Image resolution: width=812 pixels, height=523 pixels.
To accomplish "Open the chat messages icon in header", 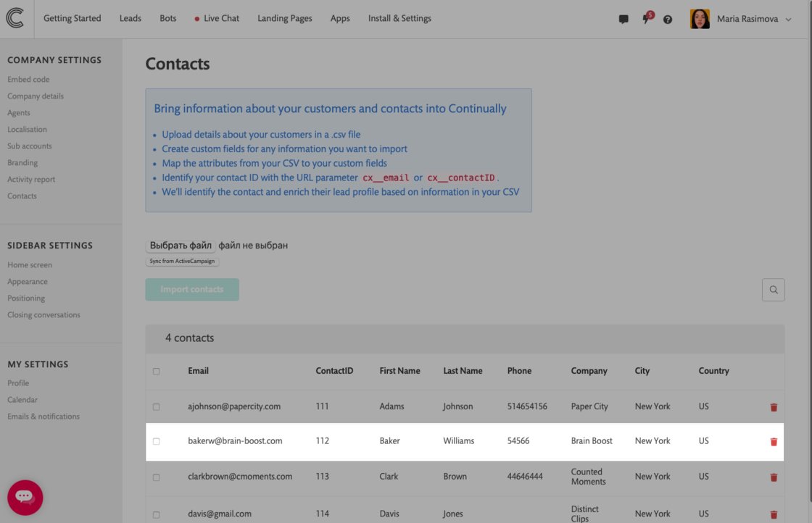I will click(623, 19).
